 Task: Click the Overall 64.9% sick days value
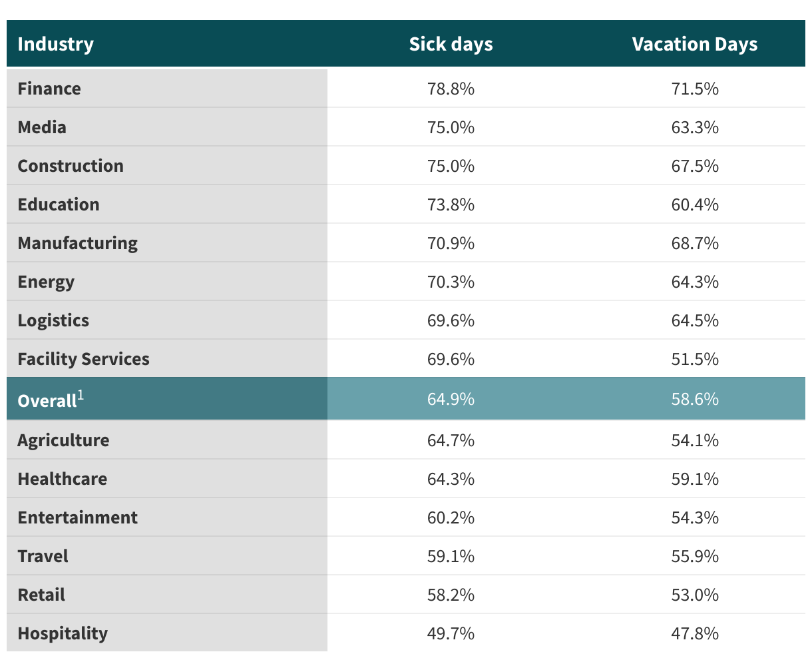[451, 399]
